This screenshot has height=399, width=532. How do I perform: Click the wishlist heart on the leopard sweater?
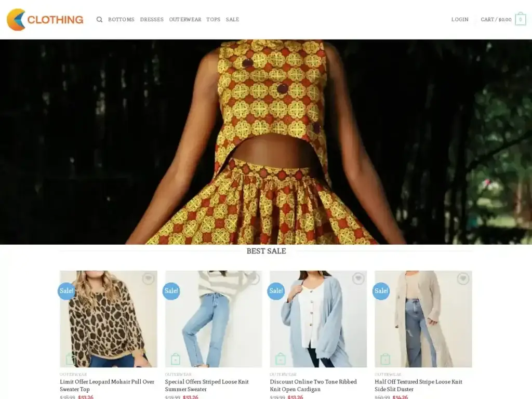click(x=149, y=279)
